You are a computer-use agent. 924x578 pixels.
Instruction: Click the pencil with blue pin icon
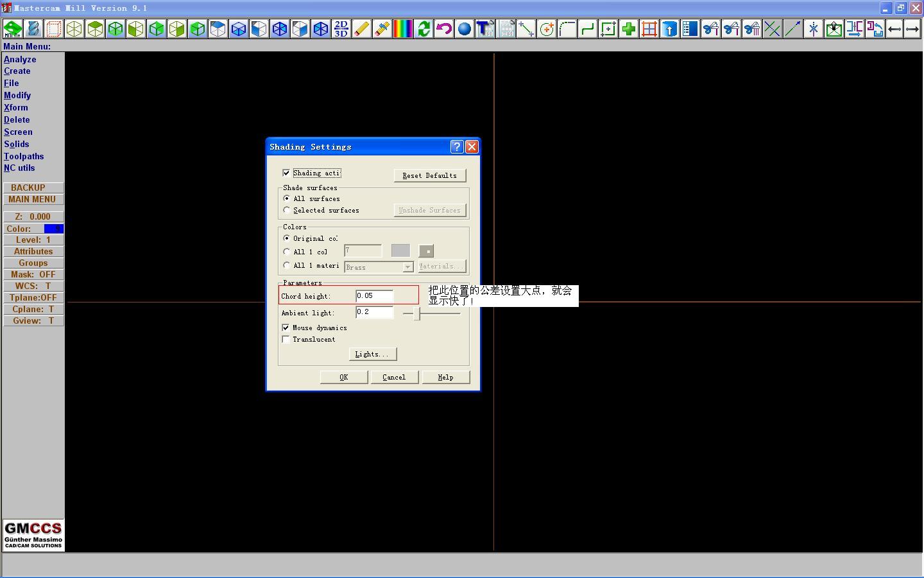[x=382, y=29]
